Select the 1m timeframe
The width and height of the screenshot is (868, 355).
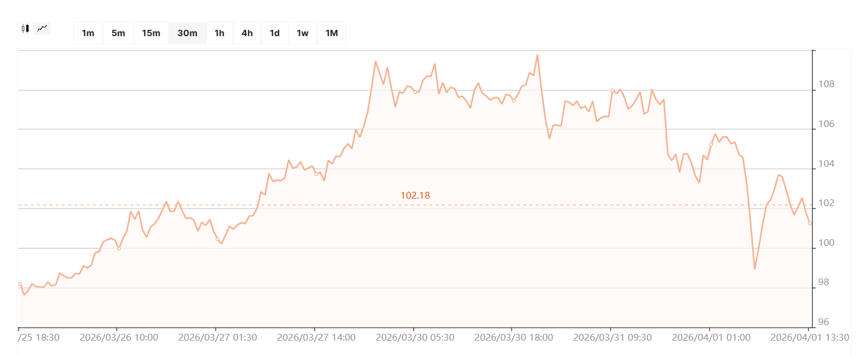click(x=88, y=33)
